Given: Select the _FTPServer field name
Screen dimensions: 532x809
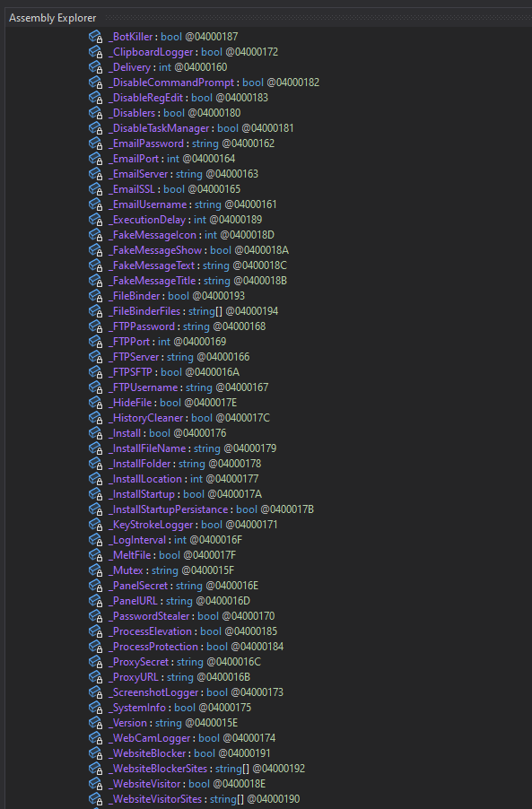Looking at the screenshot, I should [135, 357].
